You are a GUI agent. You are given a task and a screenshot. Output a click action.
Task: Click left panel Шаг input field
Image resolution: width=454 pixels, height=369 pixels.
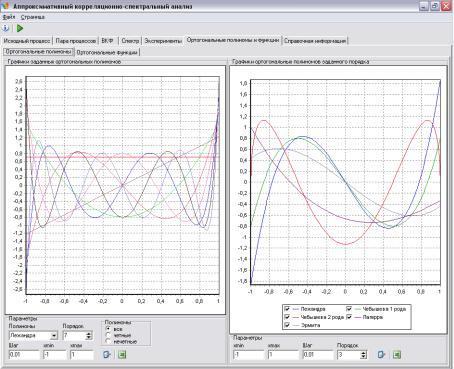[24, 355]
